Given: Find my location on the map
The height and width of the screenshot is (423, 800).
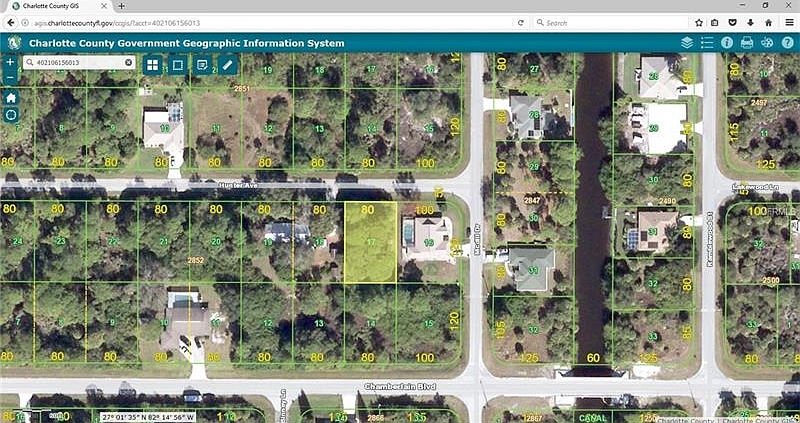Looking at the screenshot, I should pyautogui.click(x=11, y=115).
